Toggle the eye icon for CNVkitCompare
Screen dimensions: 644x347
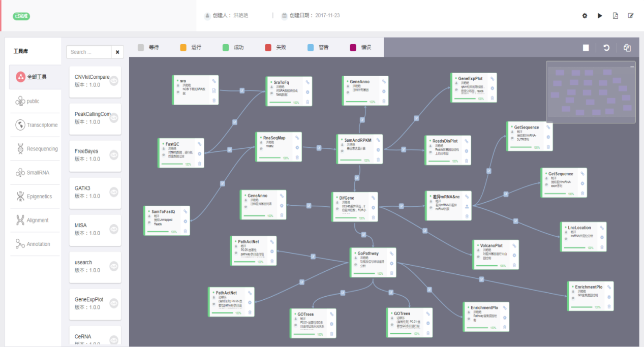pos(114,80)
